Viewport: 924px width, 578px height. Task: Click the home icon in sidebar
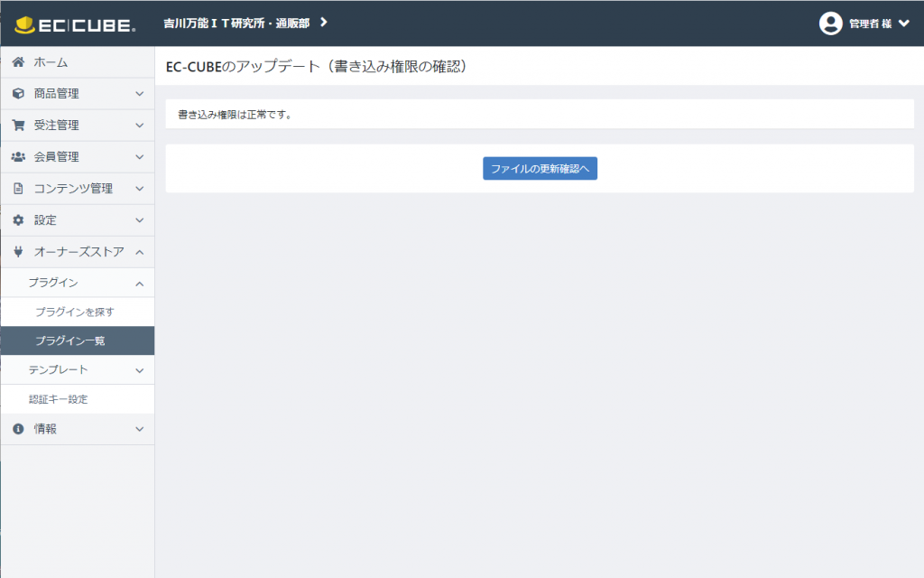pos(18,62)
